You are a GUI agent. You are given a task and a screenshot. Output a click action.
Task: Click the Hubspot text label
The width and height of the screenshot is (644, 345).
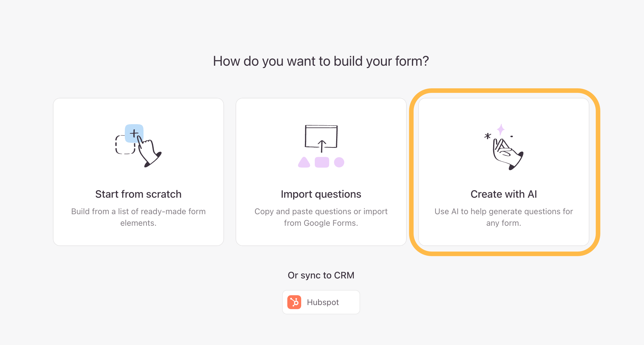coord(323,302)
